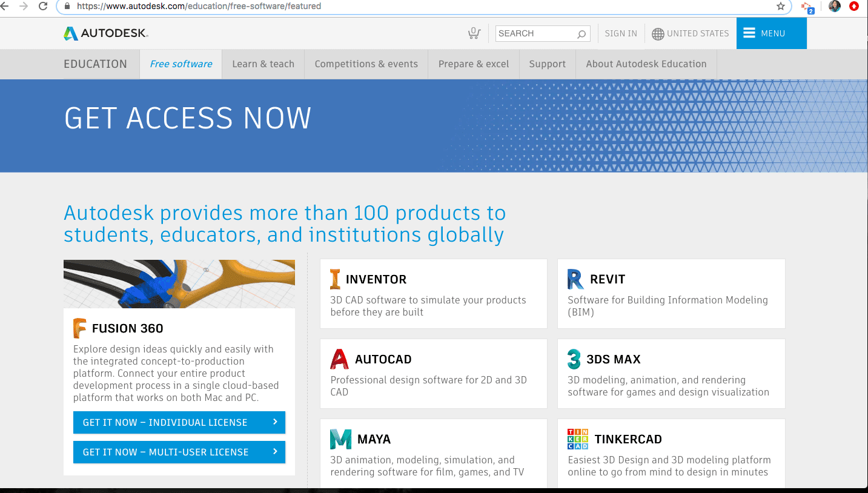Click the chevron in Individual License button
The width and height of the screenshot is (868, 493).
click(x=275, y=422)
